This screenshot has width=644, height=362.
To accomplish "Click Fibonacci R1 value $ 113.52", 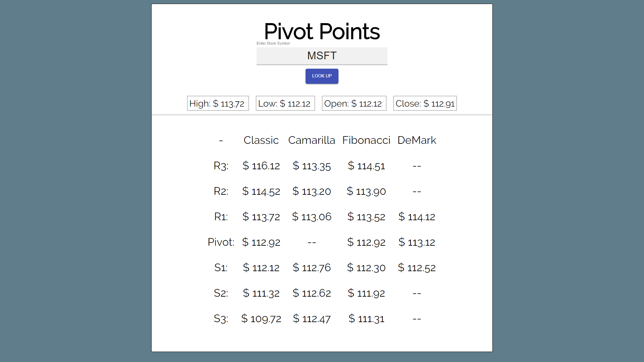I will 366,217.
